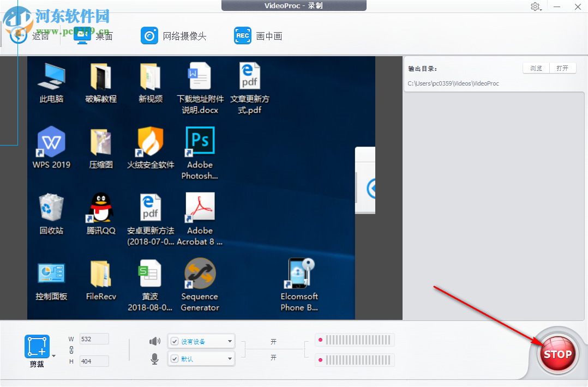Click the microphone volume level meter
Screen dimensions: 588x387
pyautogui.click(x=355, y=360)
